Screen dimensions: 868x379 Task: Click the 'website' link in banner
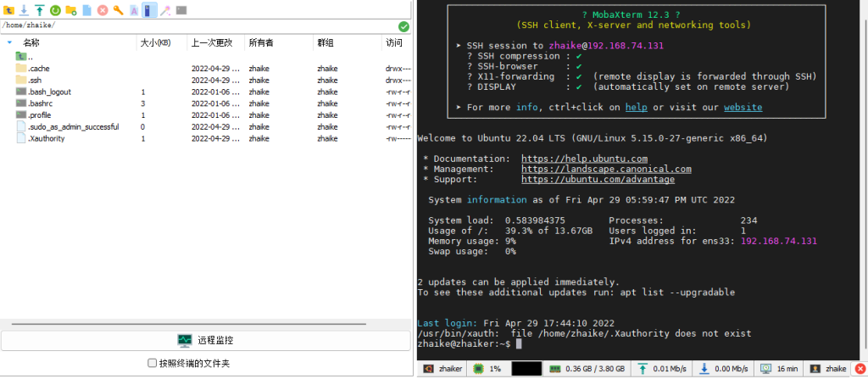click(743, 108)
